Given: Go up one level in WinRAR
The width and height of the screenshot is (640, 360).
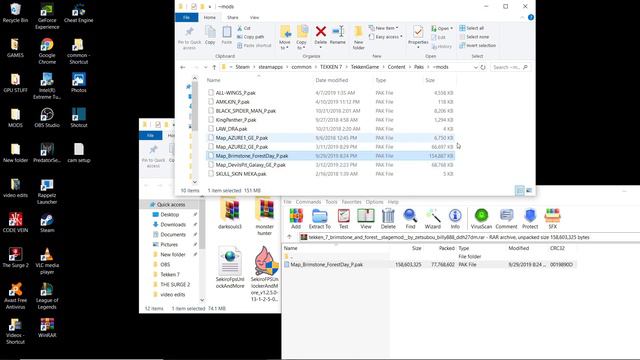Looking at the screenshot, I should (x=289, y=237).
